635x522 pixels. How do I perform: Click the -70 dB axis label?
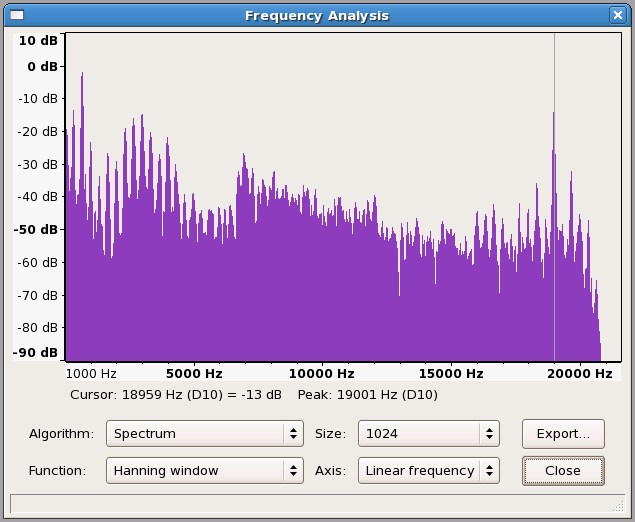(x=38, y=296)
